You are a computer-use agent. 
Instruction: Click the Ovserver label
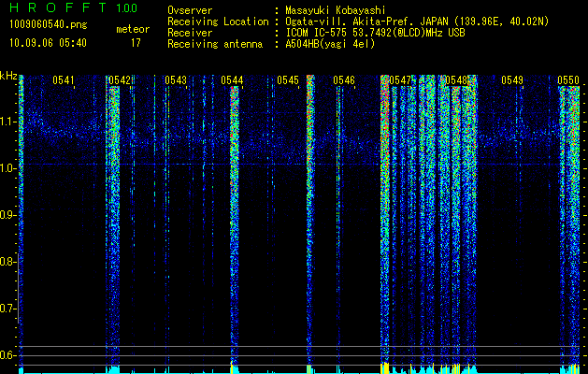[190, 10]
